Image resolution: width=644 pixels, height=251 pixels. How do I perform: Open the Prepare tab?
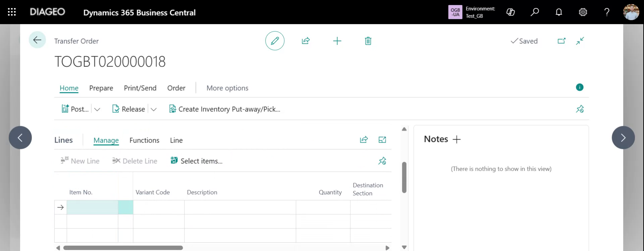pyautogui.click(x=101, y=88)
